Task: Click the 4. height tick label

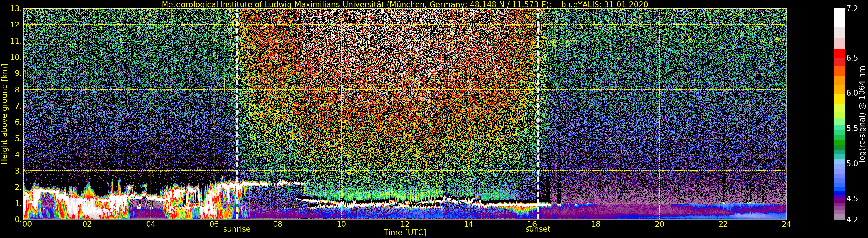Action: click(19, 155)
